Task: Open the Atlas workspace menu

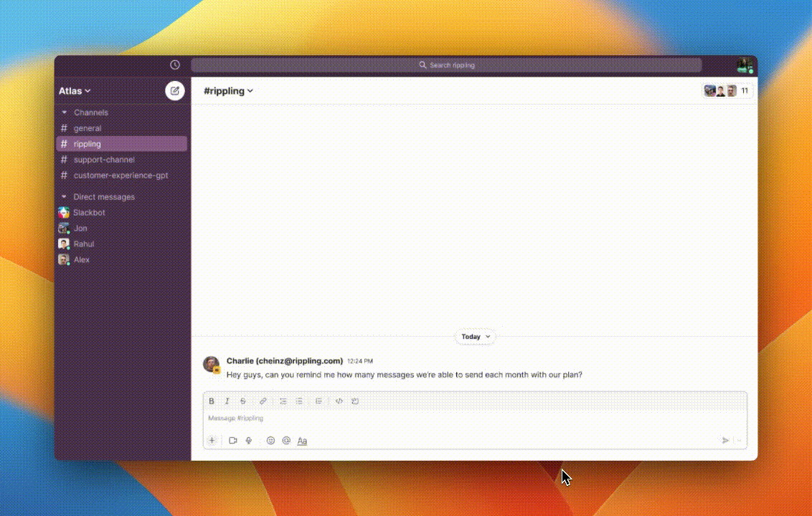Action: [75, 91]
